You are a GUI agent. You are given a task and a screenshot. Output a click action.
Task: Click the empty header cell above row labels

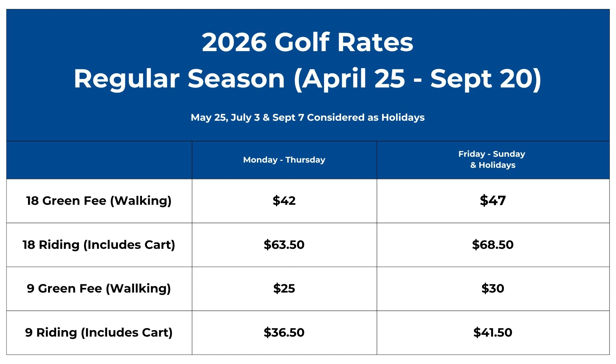pyautogui.click(x=99, y=160)
